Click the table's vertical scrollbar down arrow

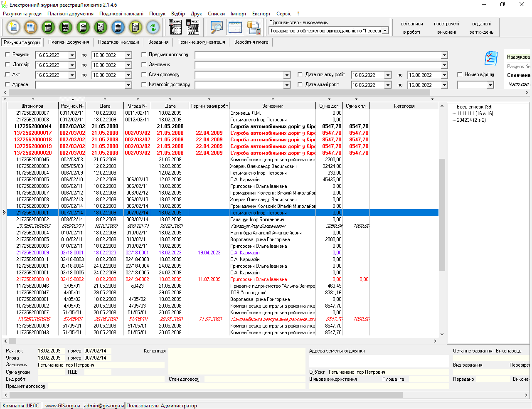pyautogui.click(x=442, y=334)
